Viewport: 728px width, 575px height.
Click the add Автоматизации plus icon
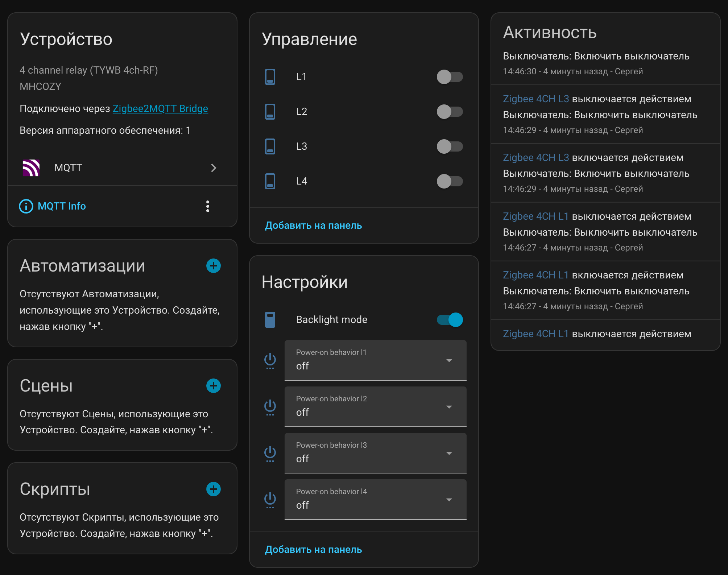(214, 266)
